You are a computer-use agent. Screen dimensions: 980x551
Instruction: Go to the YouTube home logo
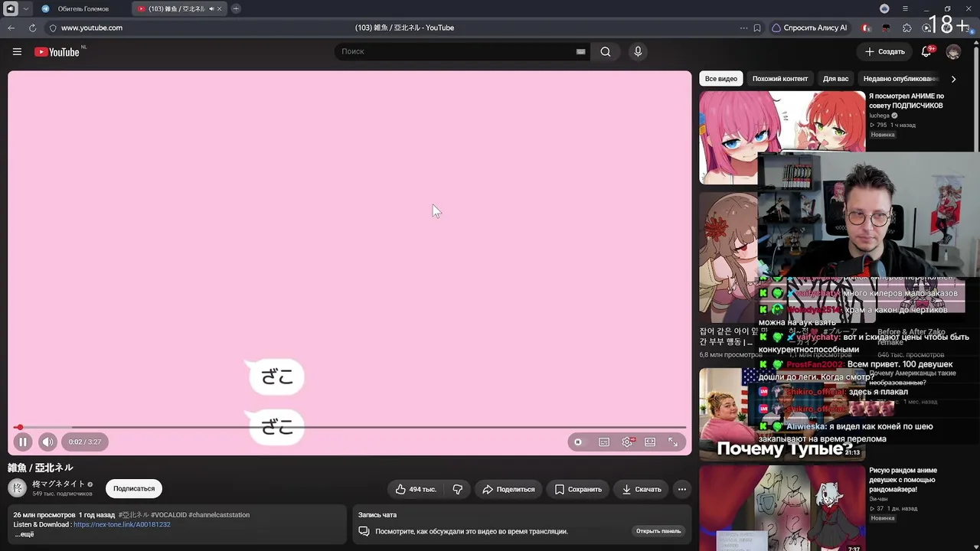tap(57, 52)
